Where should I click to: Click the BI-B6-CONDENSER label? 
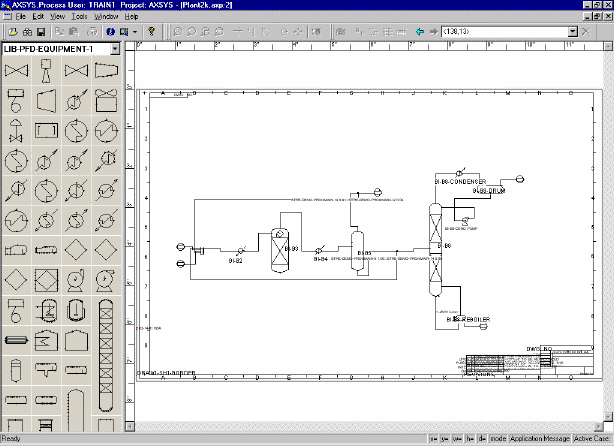[460, 182]
